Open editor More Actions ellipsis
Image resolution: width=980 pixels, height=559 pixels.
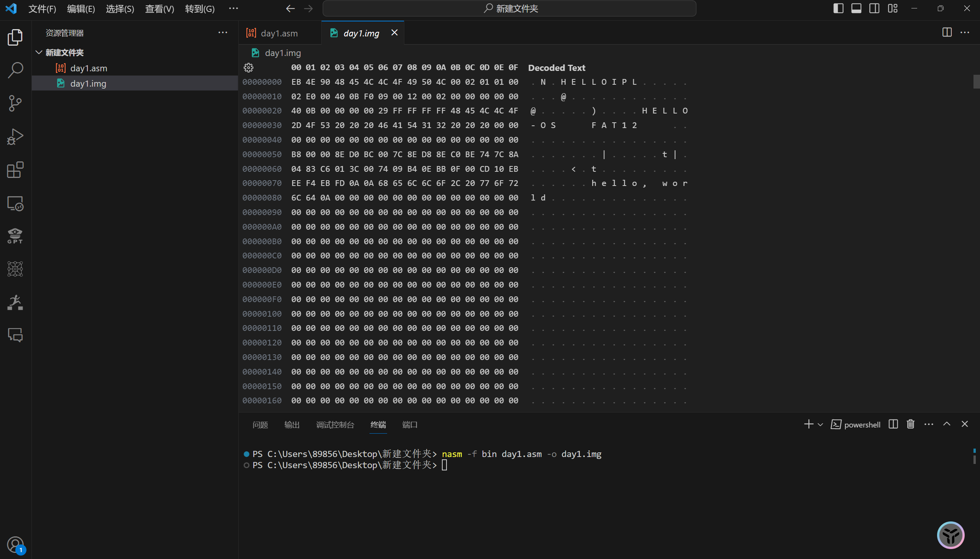[965, 33]
